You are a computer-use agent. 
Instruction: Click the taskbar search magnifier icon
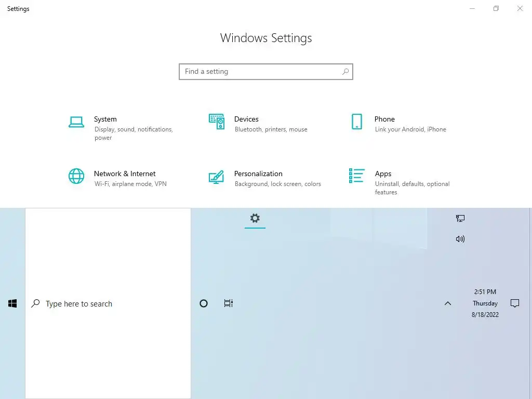point(36,303)
